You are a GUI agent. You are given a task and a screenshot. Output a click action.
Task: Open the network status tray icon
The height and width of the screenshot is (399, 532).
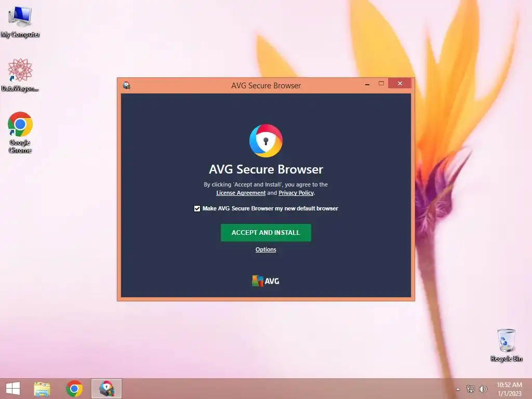pos(471,389)
